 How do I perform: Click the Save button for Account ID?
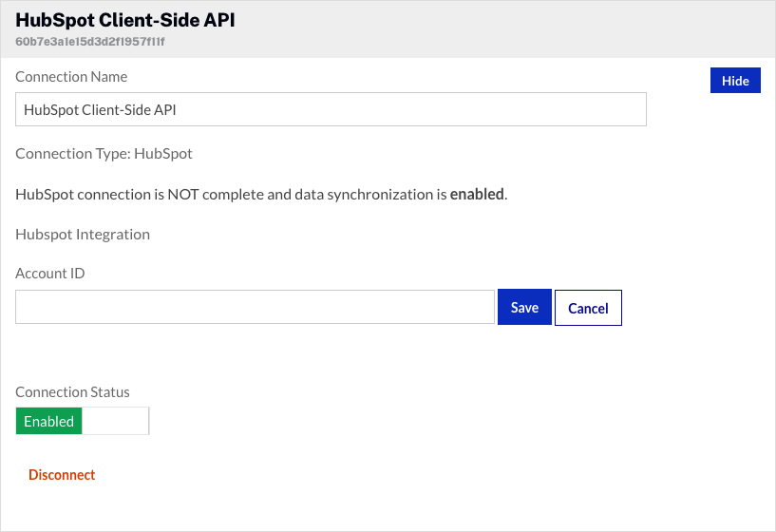(524, 308)
